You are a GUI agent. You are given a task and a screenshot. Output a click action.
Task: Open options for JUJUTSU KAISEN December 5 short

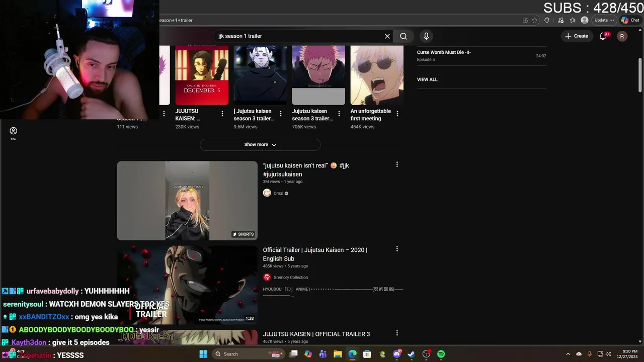coord(222,114)
